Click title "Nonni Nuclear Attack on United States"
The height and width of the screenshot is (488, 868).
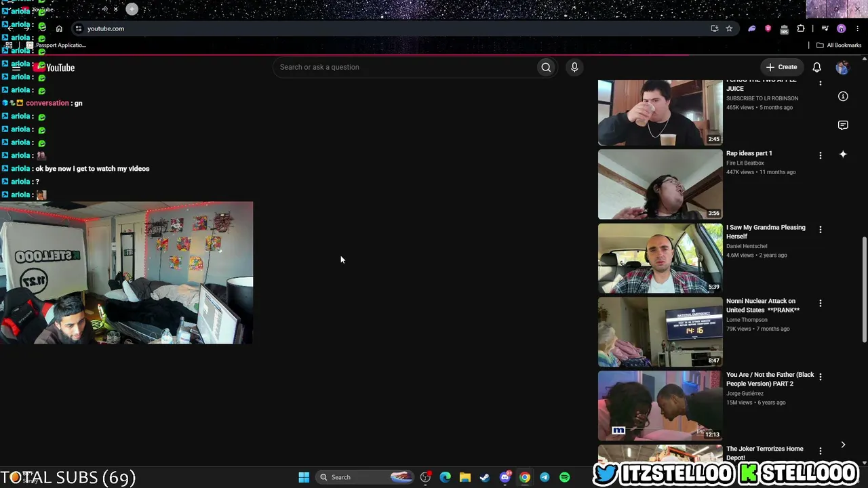tap(763, 306)
